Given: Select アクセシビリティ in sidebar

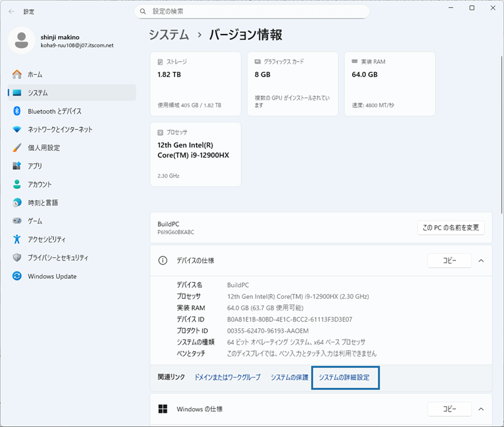Looking at the screenshot, I should [x=72, y=239].
